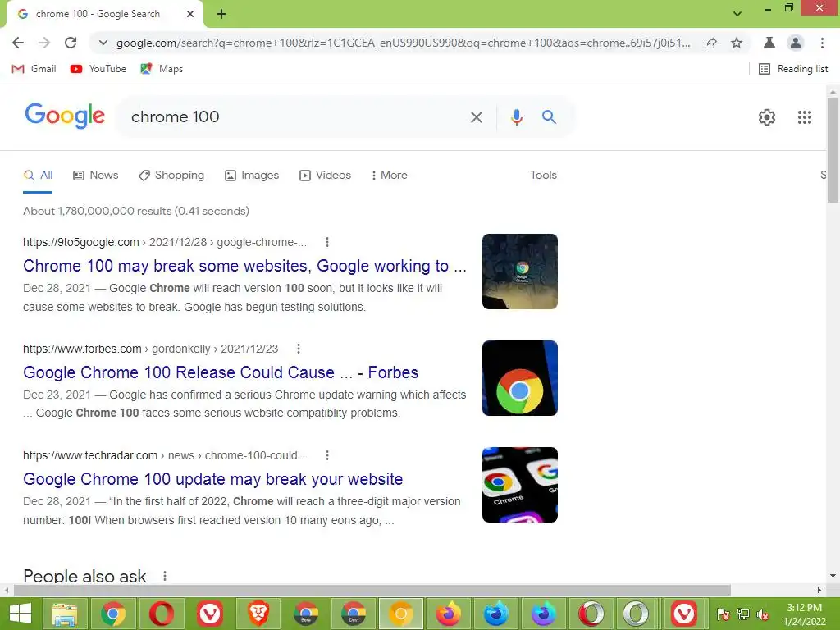
Task: Click the forward navigation arrow
Action: point(44,43)
